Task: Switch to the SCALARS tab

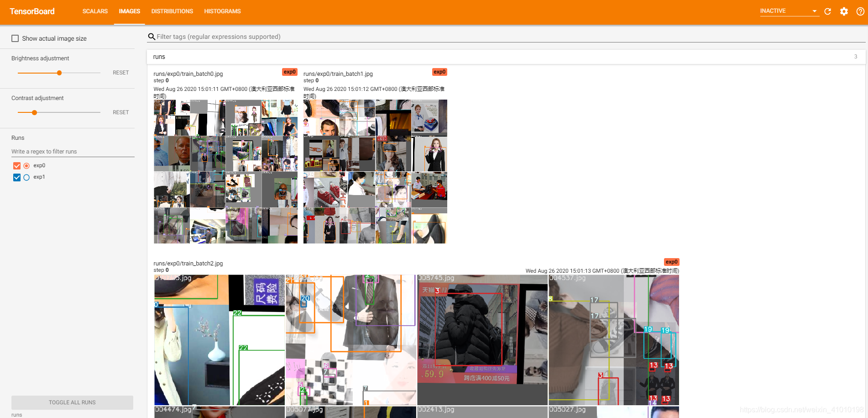Action: pyautogui.click(x=95, y=11)
